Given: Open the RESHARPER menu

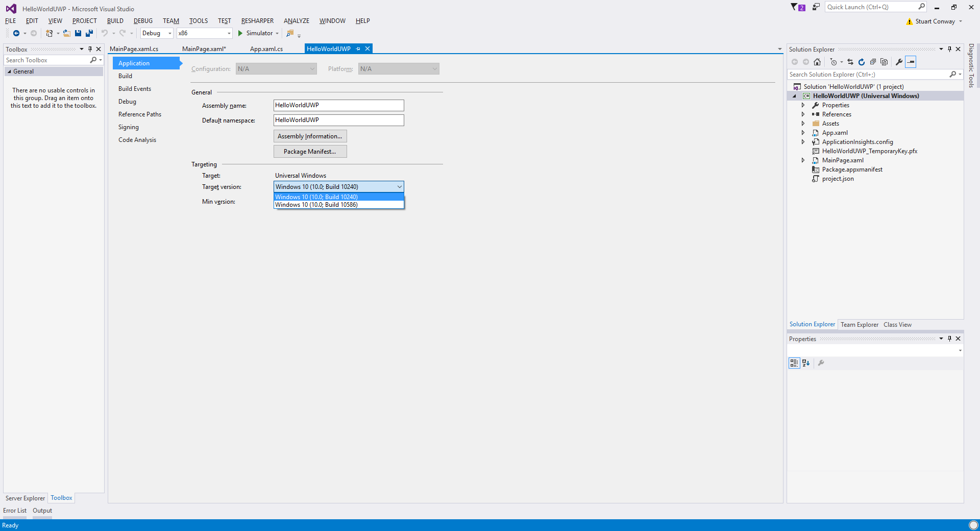Looking at the screenshot, I should click(x=257, y=21).
